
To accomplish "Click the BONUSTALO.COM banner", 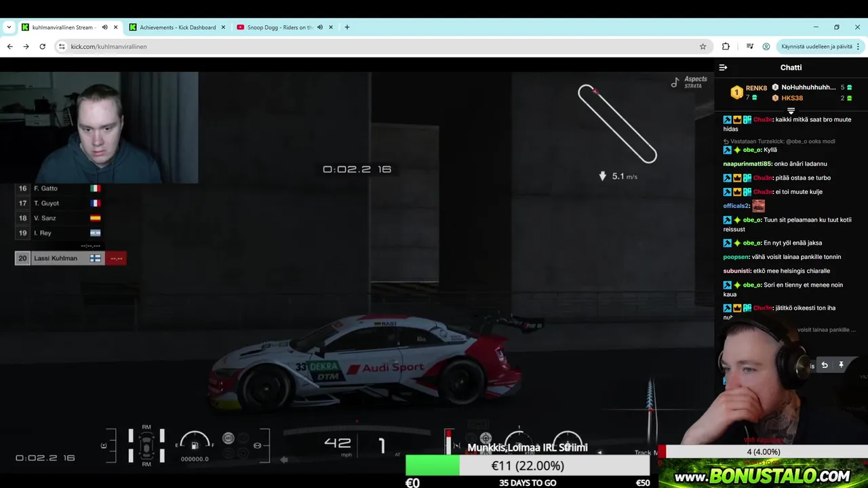I will coord(764,475).
